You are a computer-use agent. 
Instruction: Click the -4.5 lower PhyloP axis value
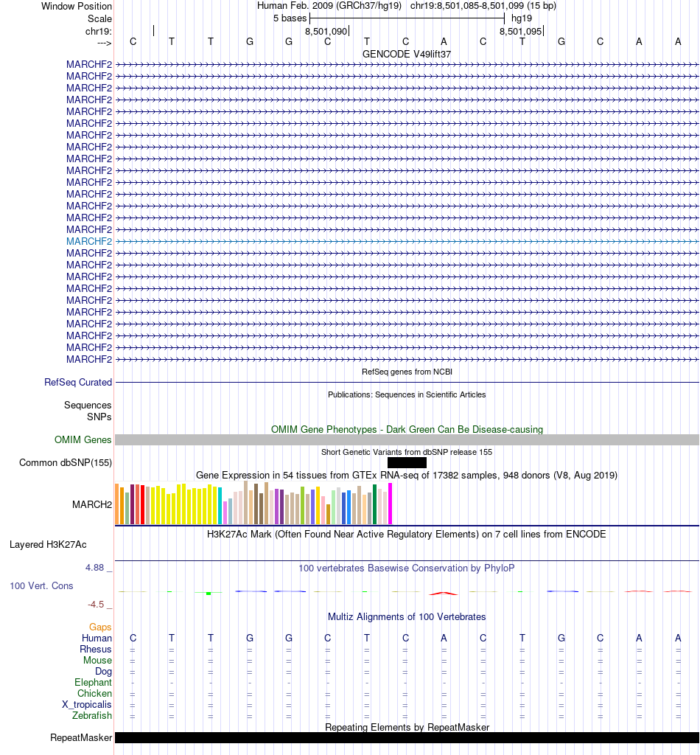click(96, 605)
